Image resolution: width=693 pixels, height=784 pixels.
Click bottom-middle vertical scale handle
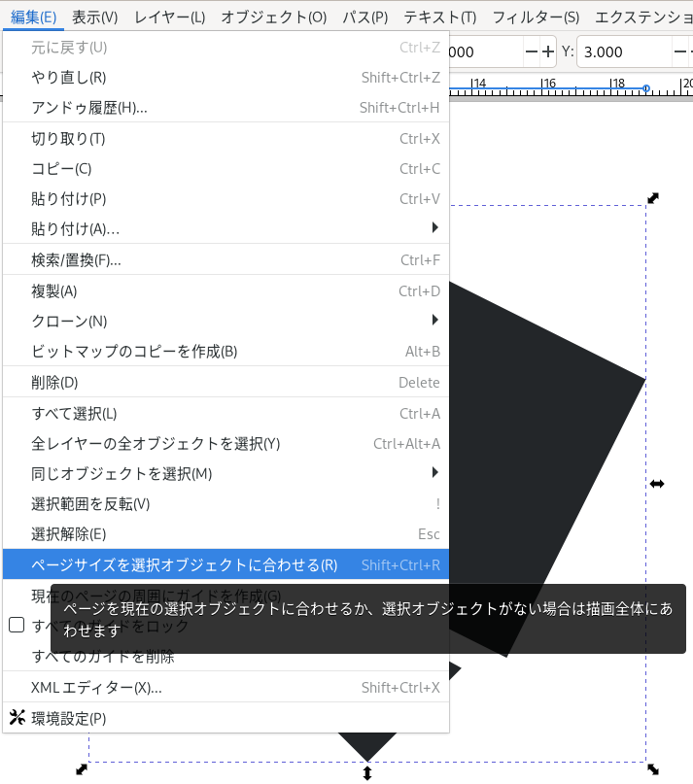(367, 773)
